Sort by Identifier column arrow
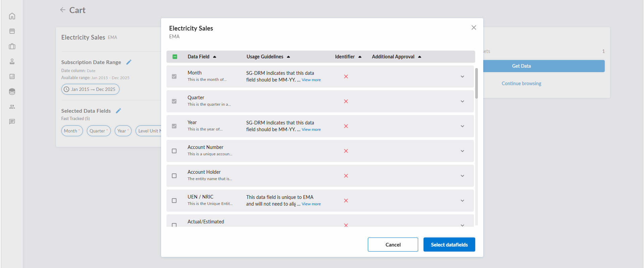 [x=360, y=57]
